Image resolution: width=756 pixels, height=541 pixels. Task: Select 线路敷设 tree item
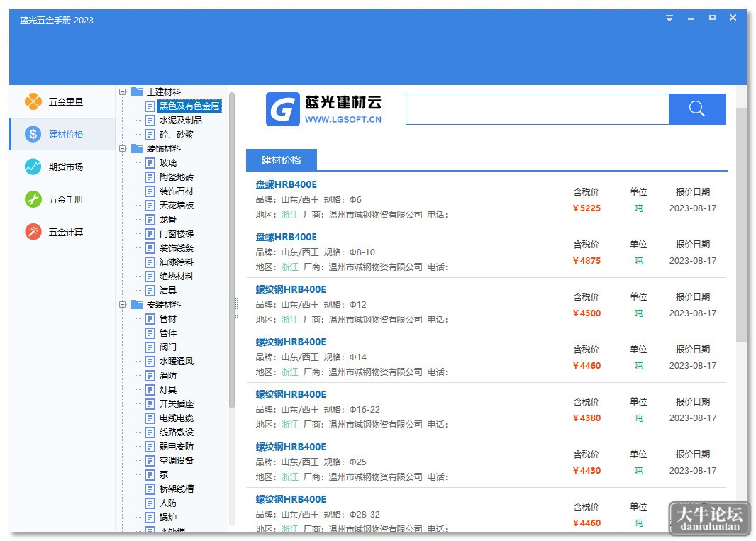click(x=177, y=432)
